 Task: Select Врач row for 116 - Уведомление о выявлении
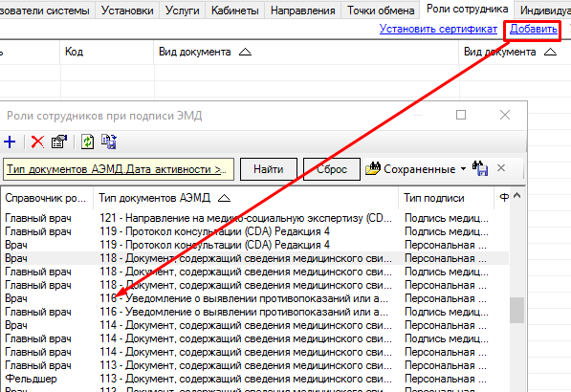point(255,298)
